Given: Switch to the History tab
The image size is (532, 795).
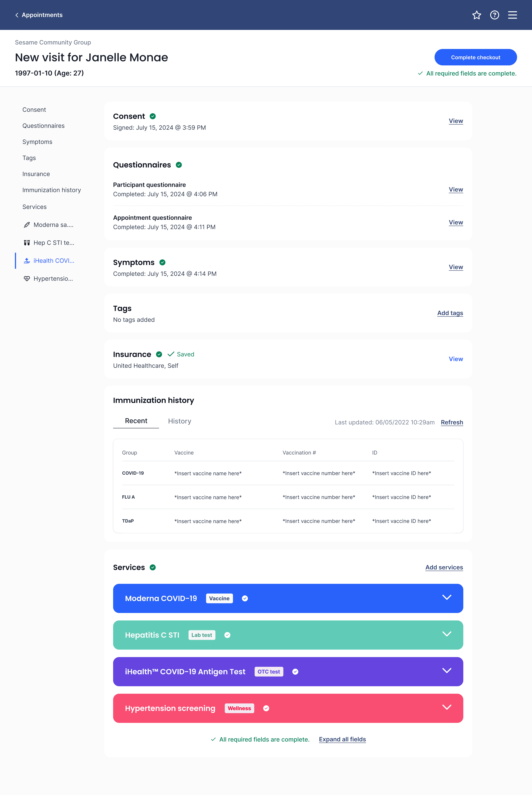Looking at the screenshot, I should pos(180,421).
